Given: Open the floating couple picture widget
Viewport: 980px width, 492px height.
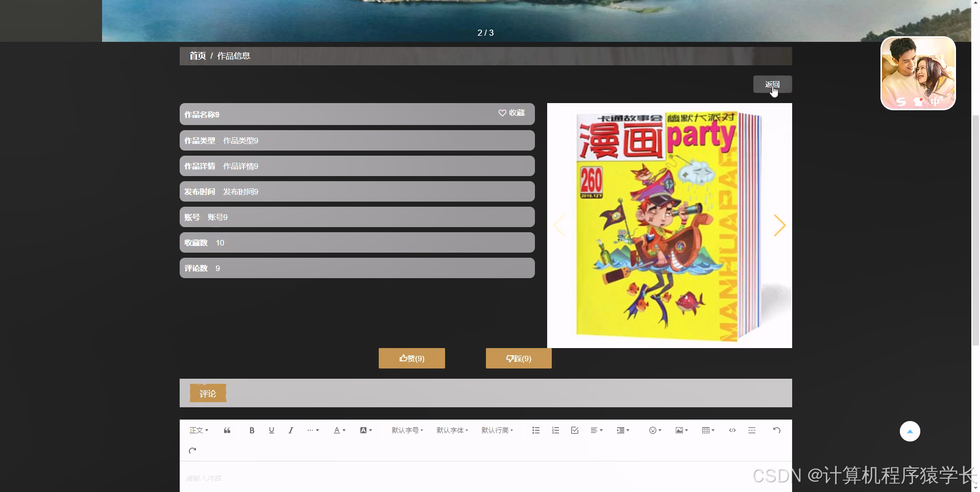Looking at the screenshot, I should pos(918,73).
